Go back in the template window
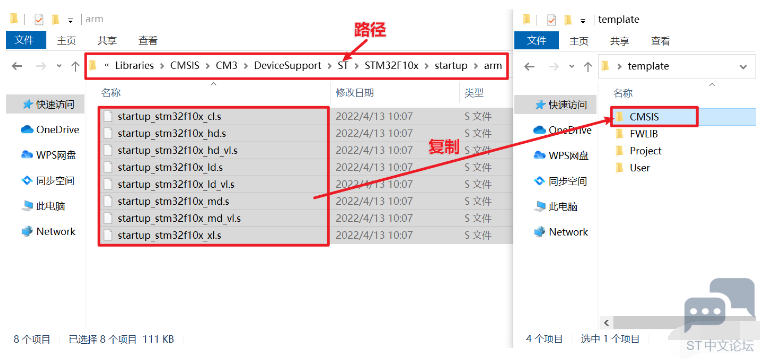 (x=529, y=66)
